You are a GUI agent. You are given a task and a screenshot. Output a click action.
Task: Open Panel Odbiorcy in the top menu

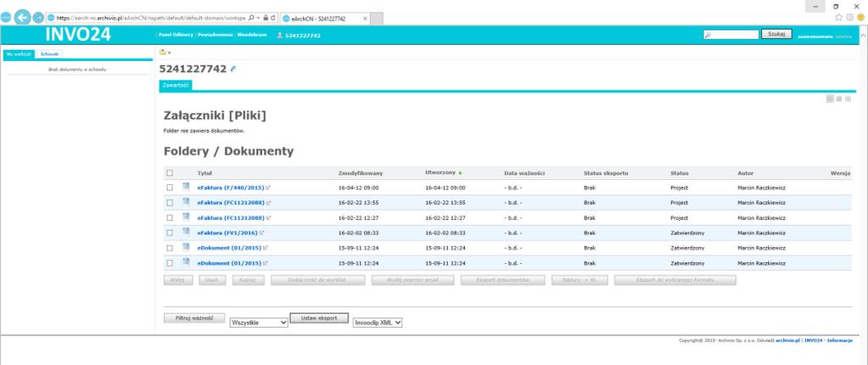[176, 35]
